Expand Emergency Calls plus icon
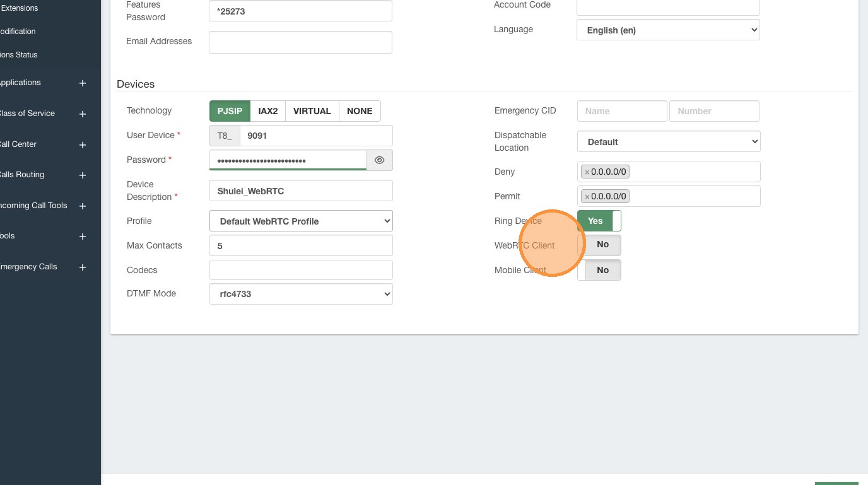 pos(82,267)
